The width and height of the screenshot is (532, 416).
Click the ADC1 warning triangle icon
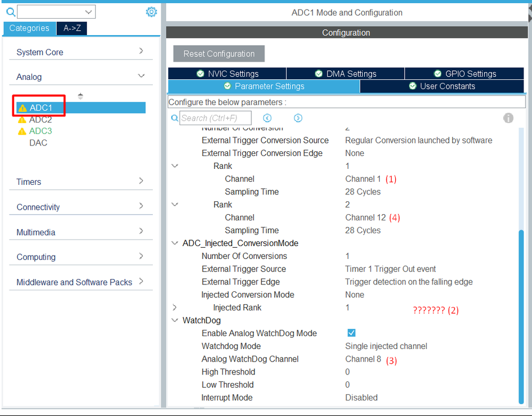tap(22, 108)
